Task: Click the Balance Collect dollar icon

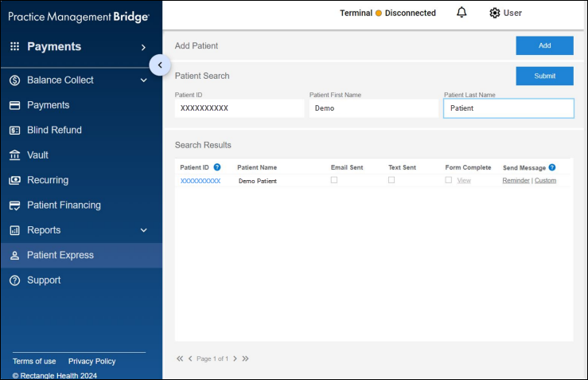Action: 14,80
